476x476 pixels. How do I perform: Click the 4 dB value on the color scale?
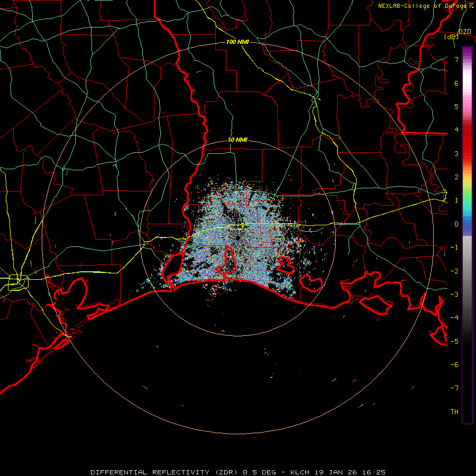[456, 130]
